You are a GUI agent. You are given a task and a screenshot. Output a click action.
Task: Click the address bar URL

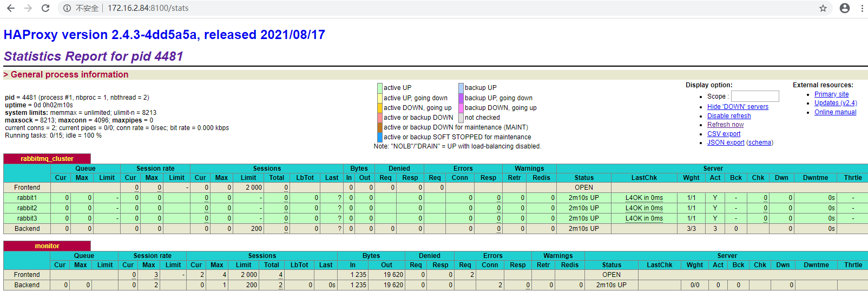click(148, 8)
